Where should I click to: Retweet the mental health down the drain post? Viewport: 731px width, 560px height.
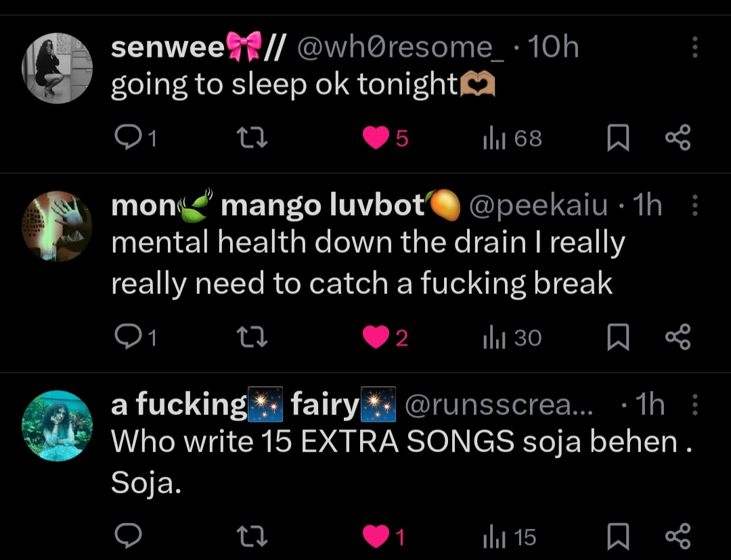click(252, 337)
